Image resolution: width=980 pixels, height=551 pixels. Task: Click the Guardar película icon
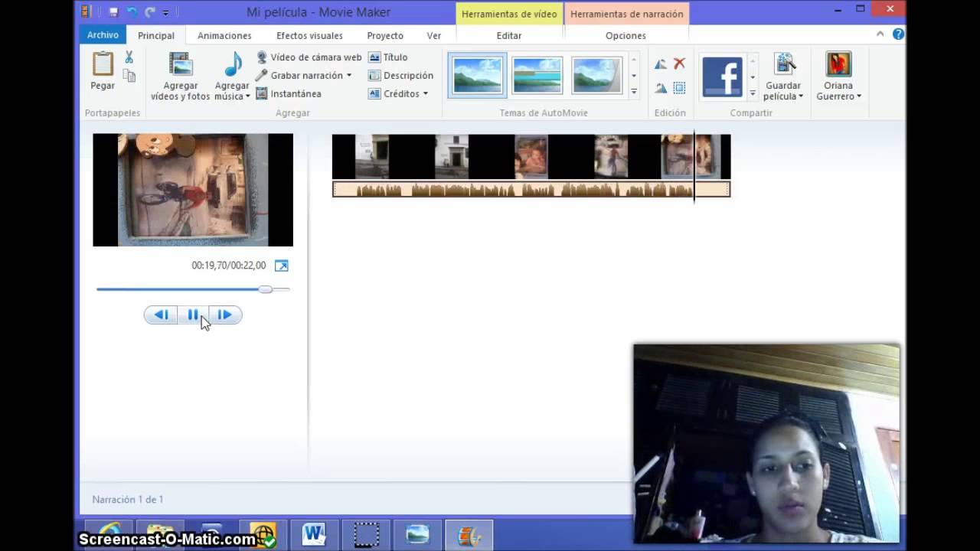[x=784, y=65]
